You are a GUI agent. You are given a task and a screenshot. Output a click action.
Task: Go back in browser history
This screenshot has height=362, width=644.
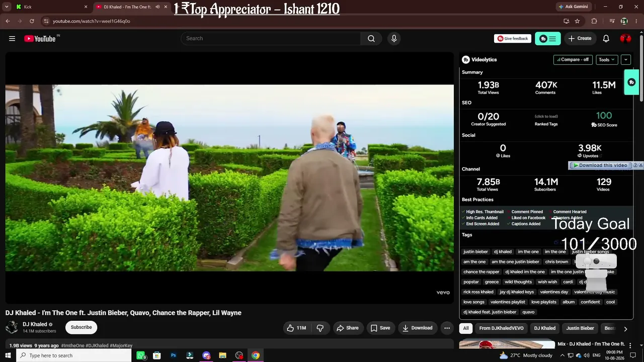tap(8, 21)
